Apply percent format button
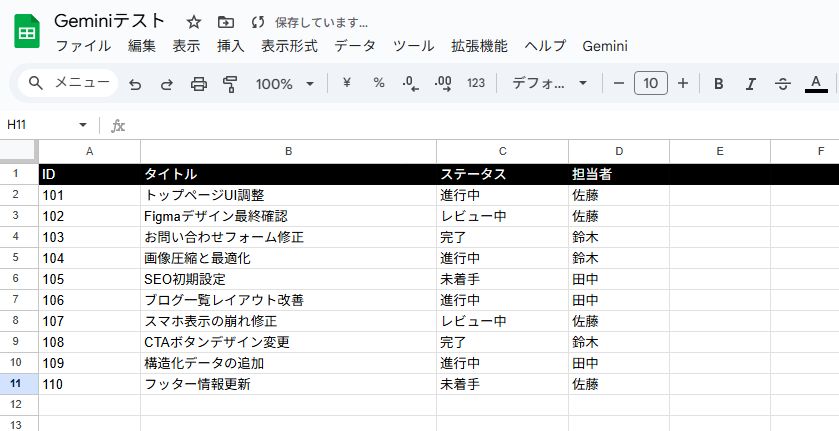This screenshot has height=431, width=839. click(379, 83)
